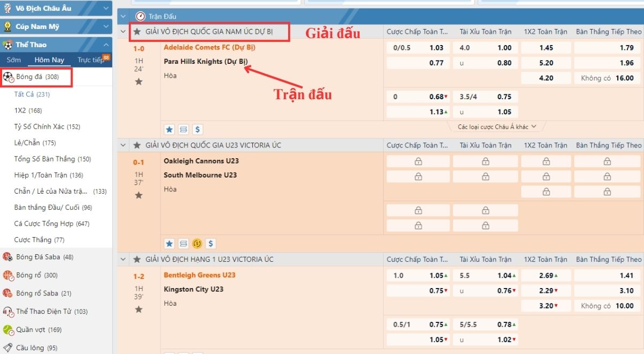Screen dimensions: 644x354
Task: Switch to Trực tiếp tab
Action: point(90,60)
